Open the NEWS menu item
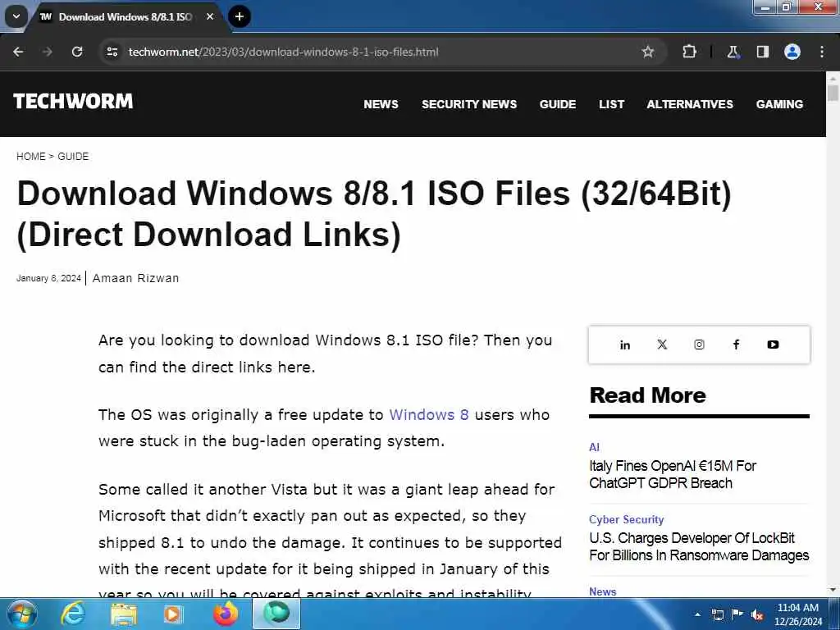The image size is (840, 630). pos(381,104)
